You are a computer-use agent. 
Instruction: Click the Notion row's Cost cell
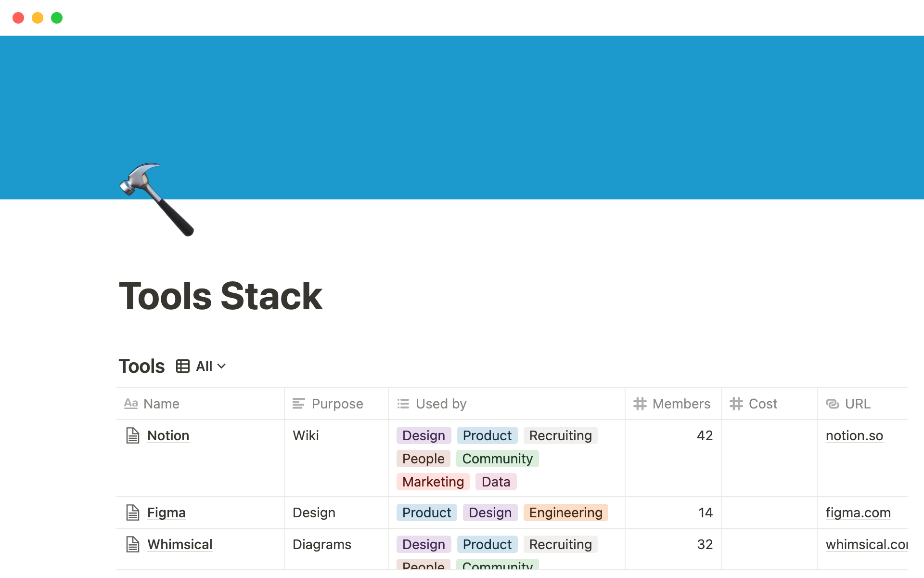(x=769, y=458)
